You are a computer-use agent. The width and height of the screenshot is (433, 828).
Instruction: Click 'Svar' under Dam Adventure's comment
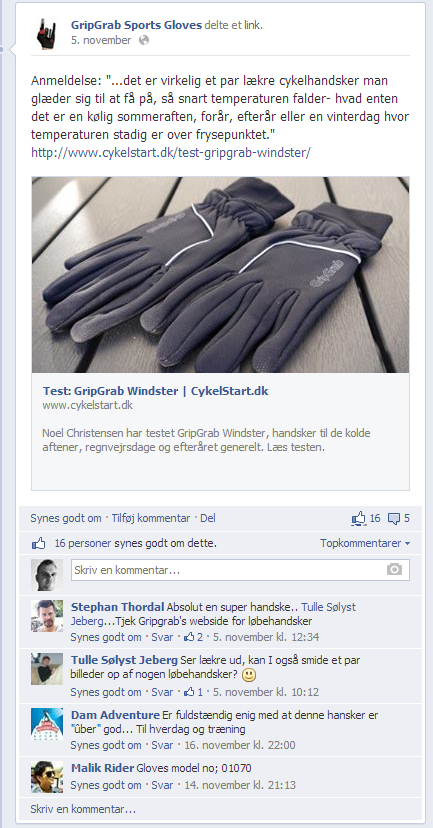tap(162, 745)
